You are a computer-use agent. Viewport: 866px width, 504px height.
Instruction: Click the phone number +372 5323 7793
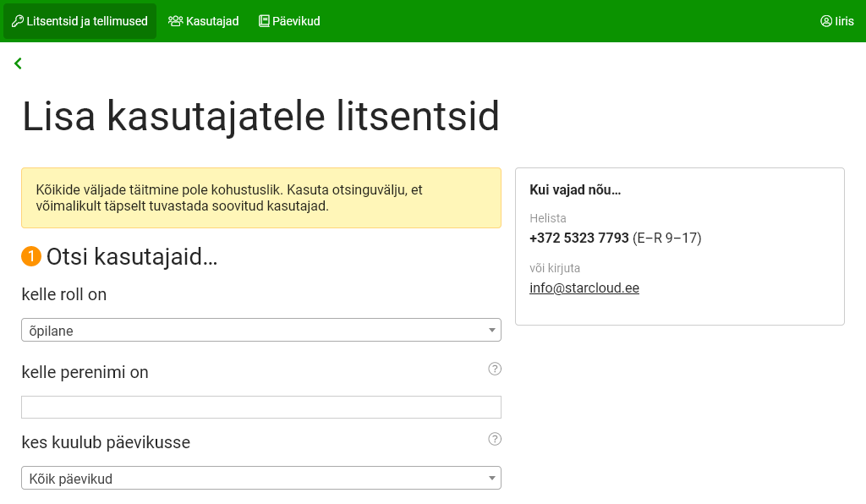click(x=579, y=238)
